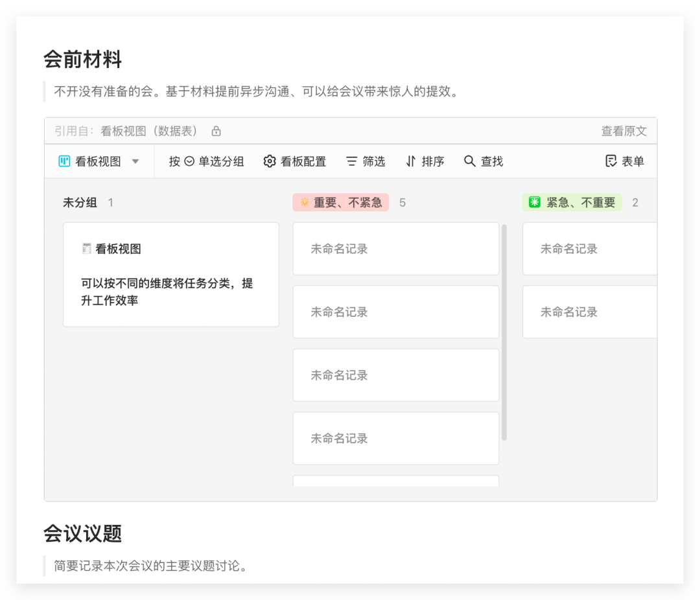Click the 查找 magnifier icon
Viewport: 700px width, 600px height.
(470, 161)
